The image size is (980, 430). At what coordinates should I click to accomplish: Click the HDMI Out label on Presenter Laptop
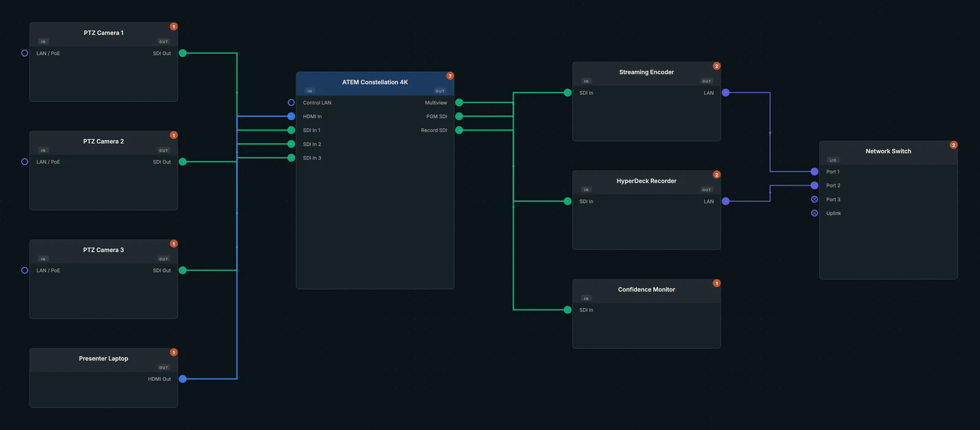[x=159, y=379]
